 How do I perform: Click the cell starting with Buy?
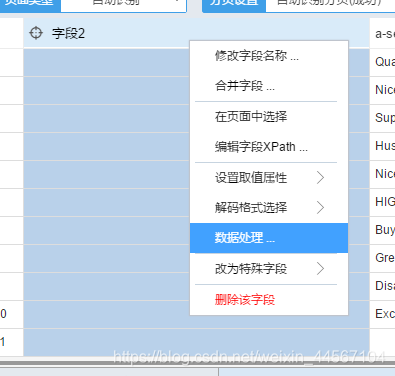[x=382, y=230]
